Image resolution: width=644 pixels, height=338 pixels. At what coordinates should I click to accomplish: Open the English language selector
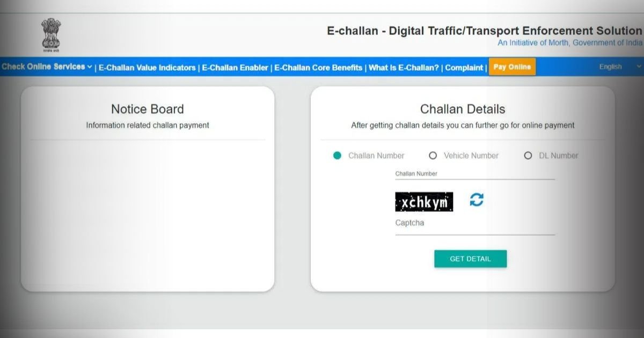tap(610, 67)
